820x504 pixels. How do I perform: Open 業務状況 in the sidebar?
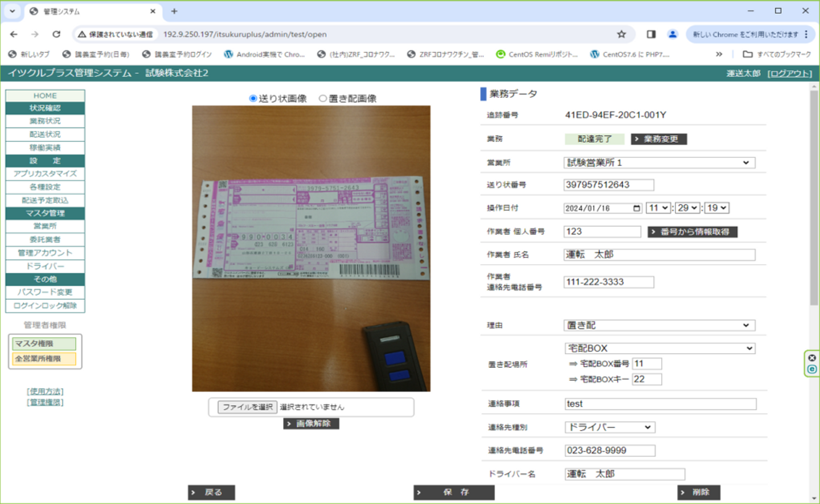tap(45, 121)
